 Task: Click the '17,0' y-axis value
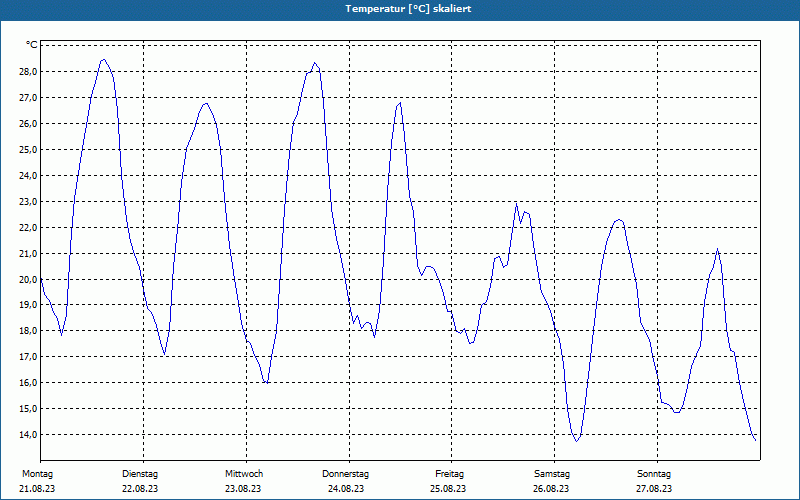click(28, 357)
